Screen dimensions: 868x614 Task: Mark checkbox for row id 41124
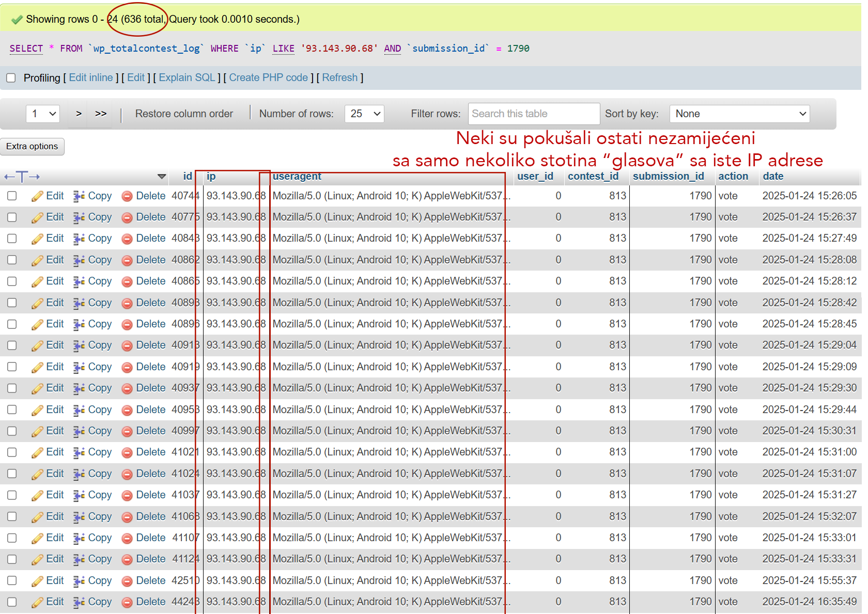(x=12, y=559)
